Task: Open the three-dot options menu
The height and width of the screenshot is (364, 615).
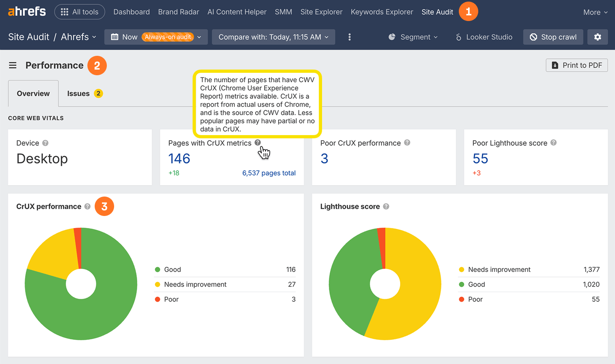Action: [x=349, y=37]
